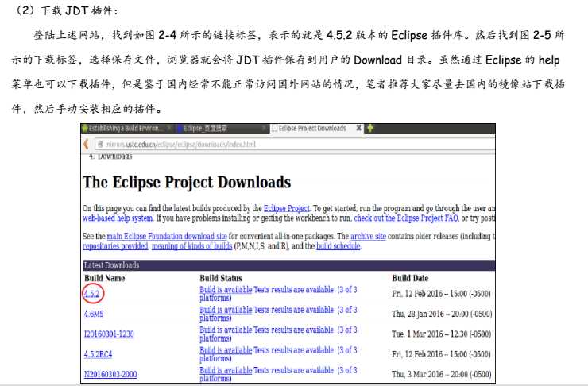Open the build schedule link
588x386 pixels.
[x=338, y=246]
